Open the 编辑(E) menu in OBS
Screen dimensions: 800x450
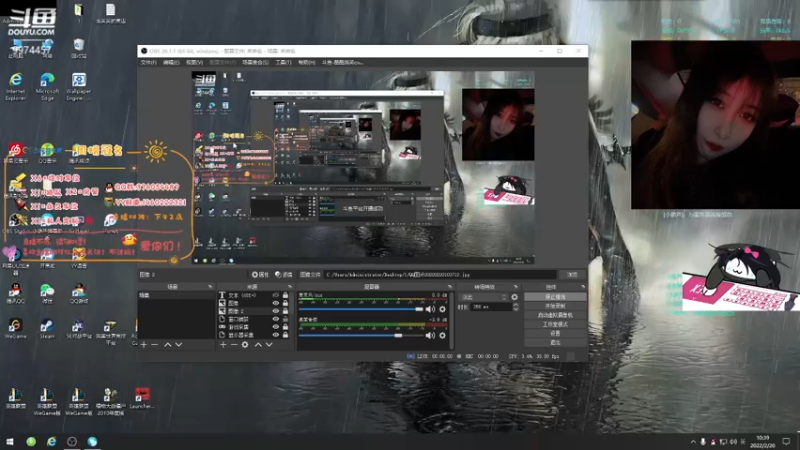pyautogui.click(x=171, y=63)
